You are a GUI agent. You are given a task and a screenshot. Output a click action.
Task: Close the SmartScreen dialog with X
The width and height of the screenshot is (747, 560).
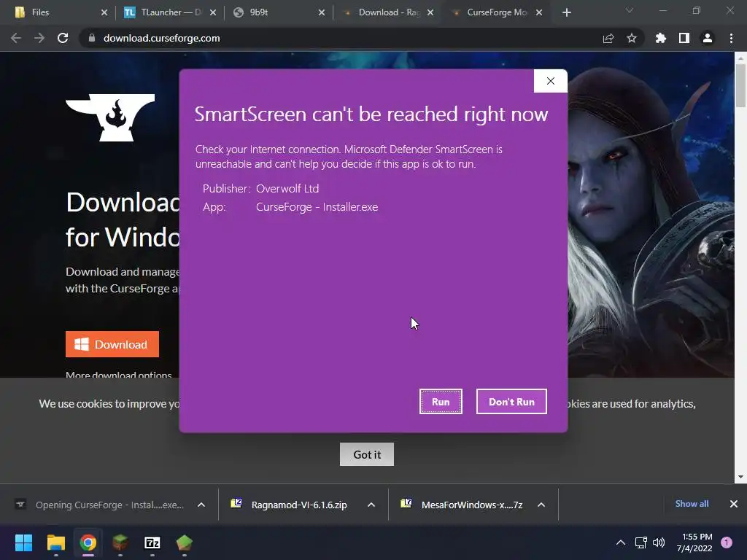click(551, 81)
